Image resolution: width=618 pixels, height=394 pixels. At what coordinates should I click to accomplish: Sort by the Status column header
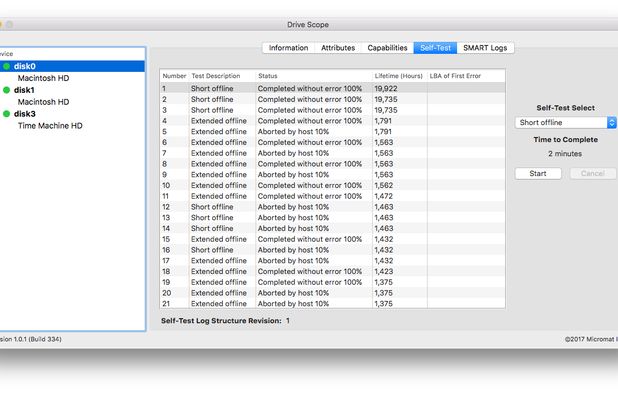(314, 76)
